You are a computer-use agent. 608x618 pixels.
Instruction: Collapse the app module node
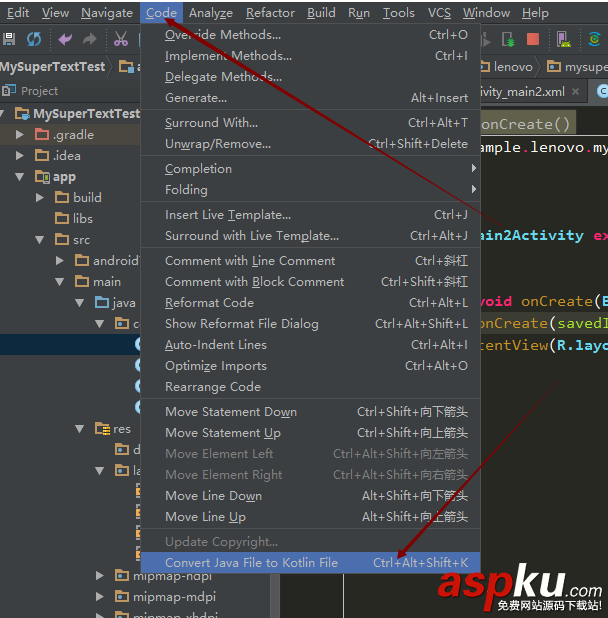coord(19,177)
